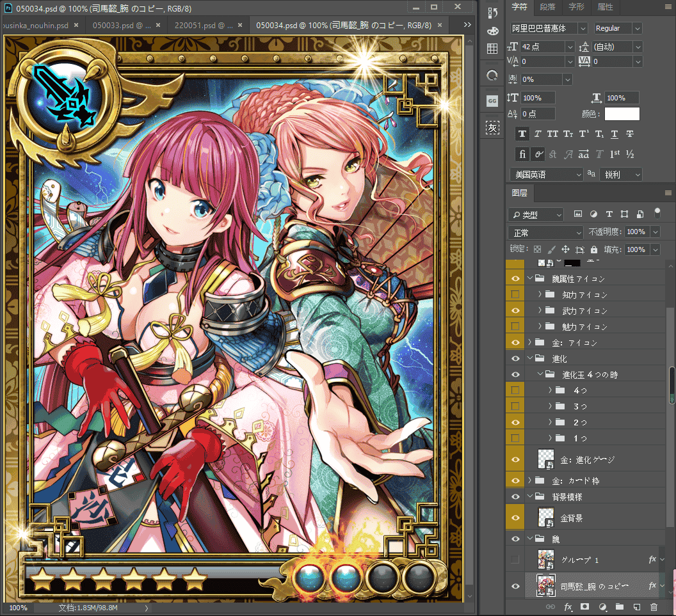
Task: Open the Regular font style dropdown
Action: pos(637,28)
